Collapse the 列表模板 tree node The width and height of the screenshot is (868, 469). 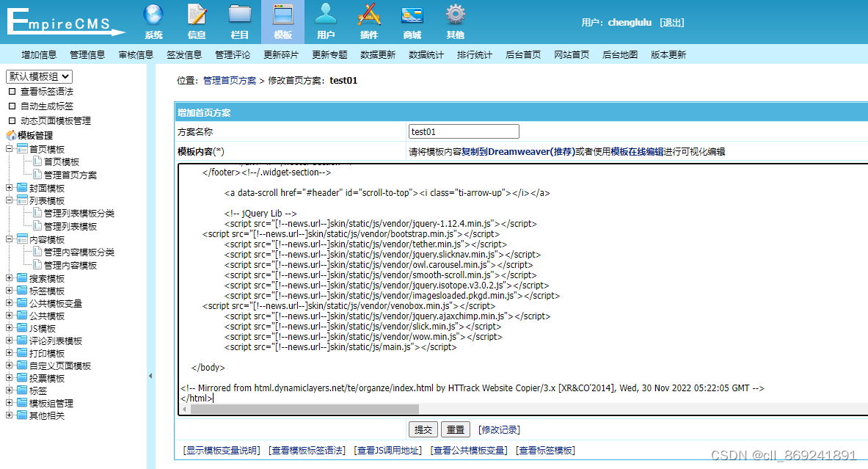point(10,200)
